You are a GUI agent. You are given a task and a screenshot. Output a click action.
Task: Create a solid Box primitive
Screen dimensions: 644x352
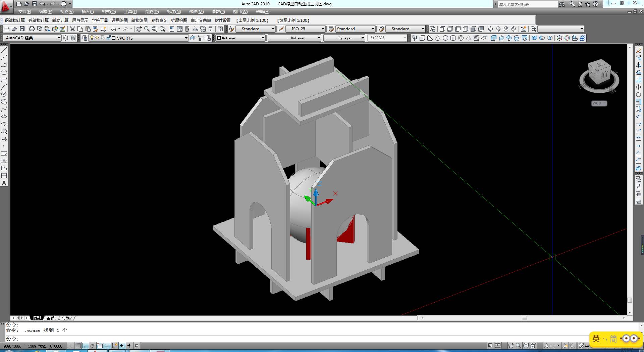click(422, 38)
